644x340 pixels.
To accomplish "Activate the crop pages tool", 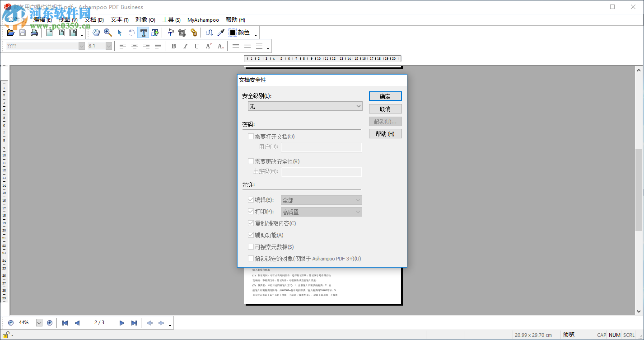I will click(x=182, y=32).
